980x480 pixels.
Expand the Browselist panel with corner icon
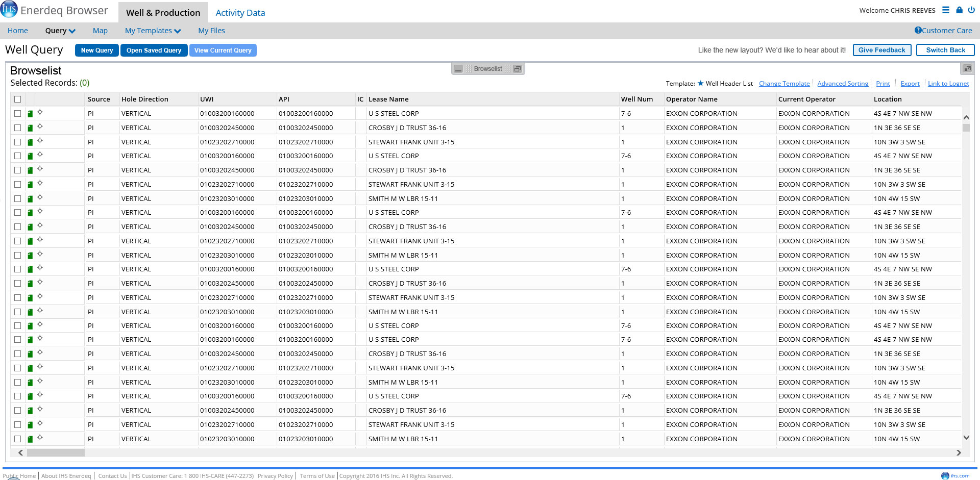967,68
